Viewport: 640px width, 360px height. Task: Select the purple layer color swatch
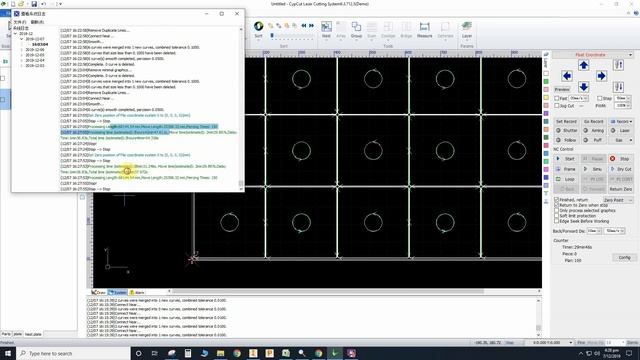546,113
